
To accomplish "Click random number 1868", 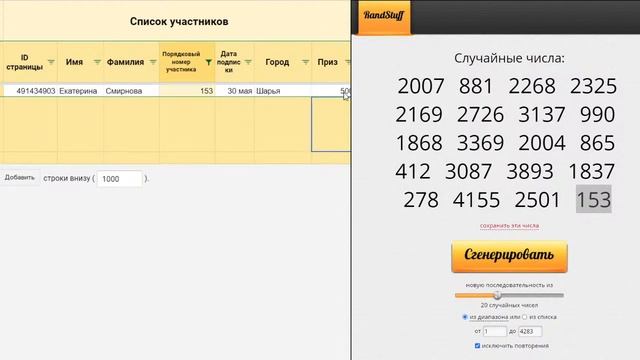I will point(419,143).
